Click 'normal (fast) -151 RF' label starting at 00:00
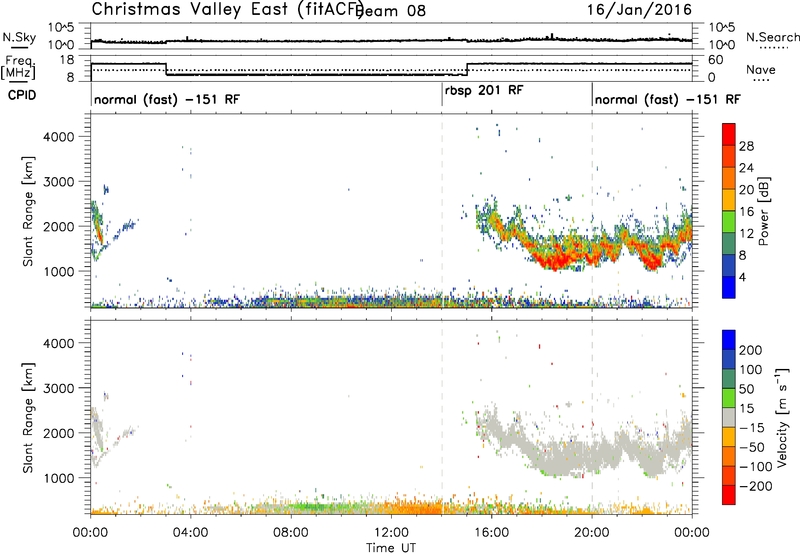Viewport: 800px width, 554px height. [166, 99]
